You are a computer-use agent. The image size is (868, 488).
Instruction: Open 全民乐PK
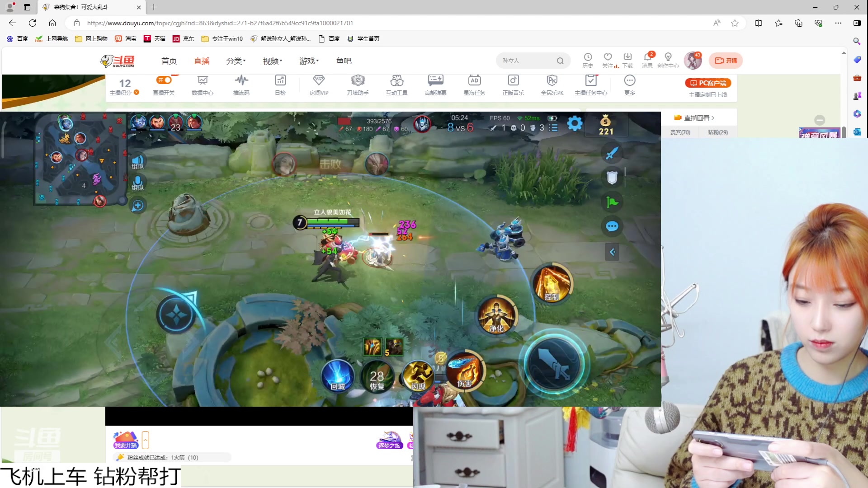[552, 85]
